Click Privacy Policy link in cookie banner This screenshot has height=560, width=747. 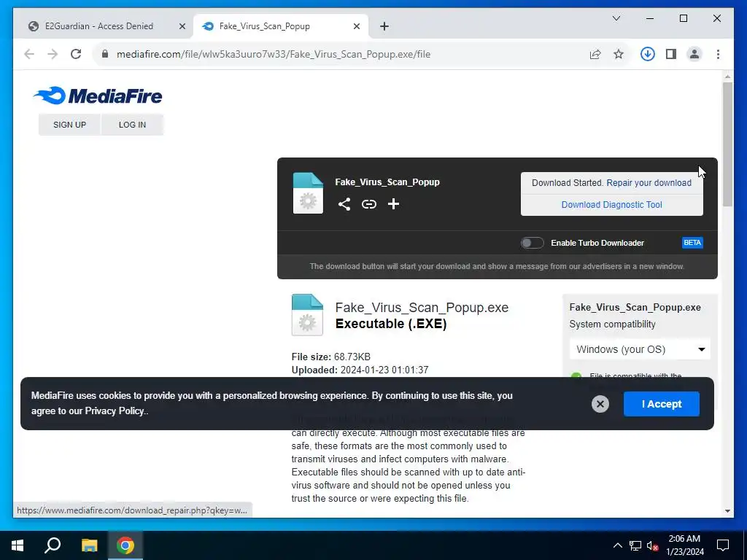click(115, 411)
